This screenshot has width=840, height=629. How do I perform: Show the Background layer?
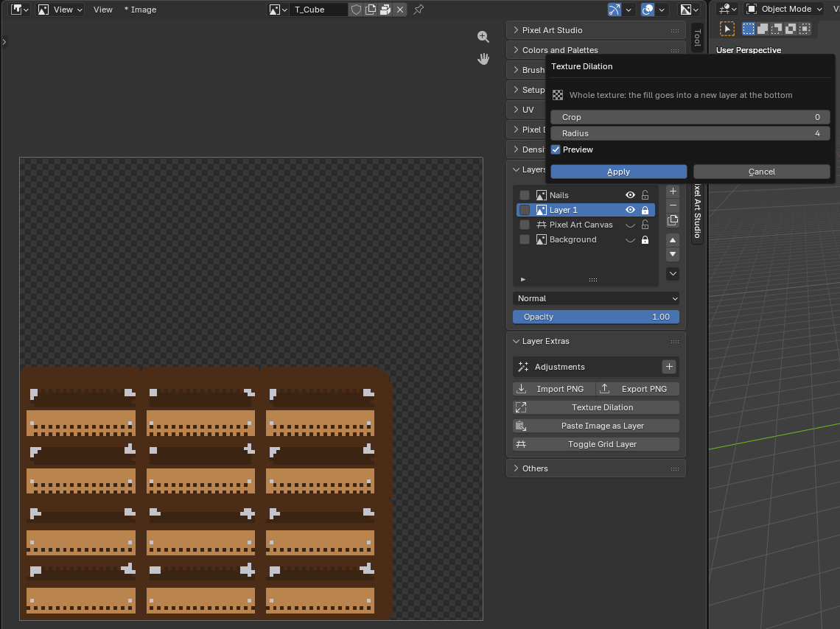click(x=631, y=240)
